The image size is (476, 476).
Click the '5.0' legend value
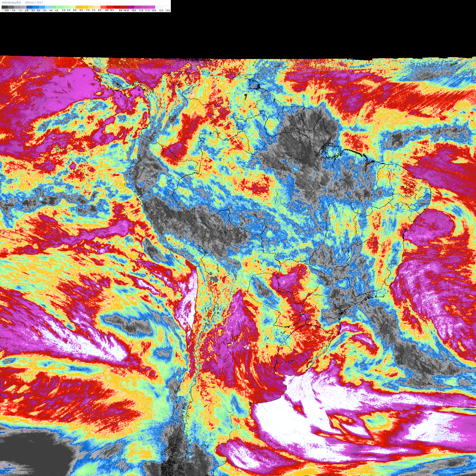coord(63,10)
